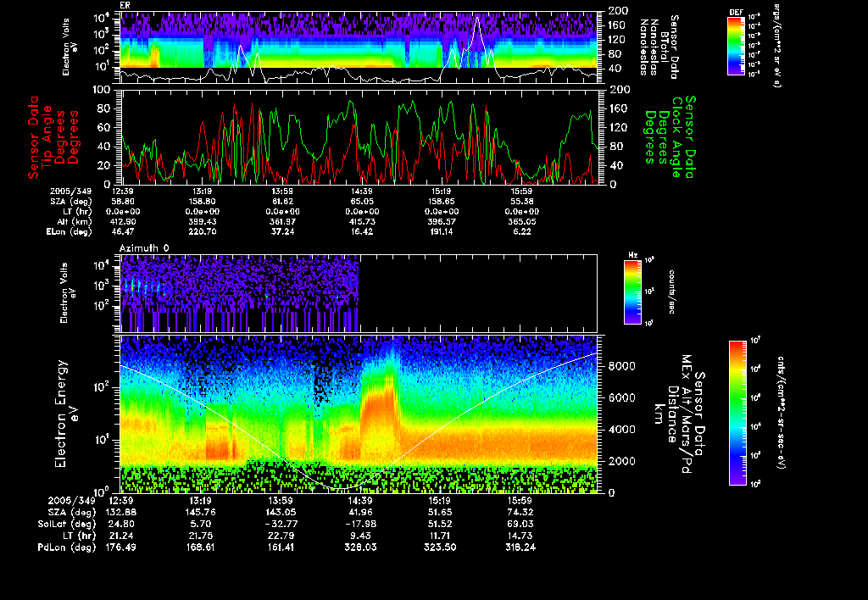Click the 100 tick on Tip Angle axis
The width and height of the screenshot is (868, 600).
(x=103, y=90)
